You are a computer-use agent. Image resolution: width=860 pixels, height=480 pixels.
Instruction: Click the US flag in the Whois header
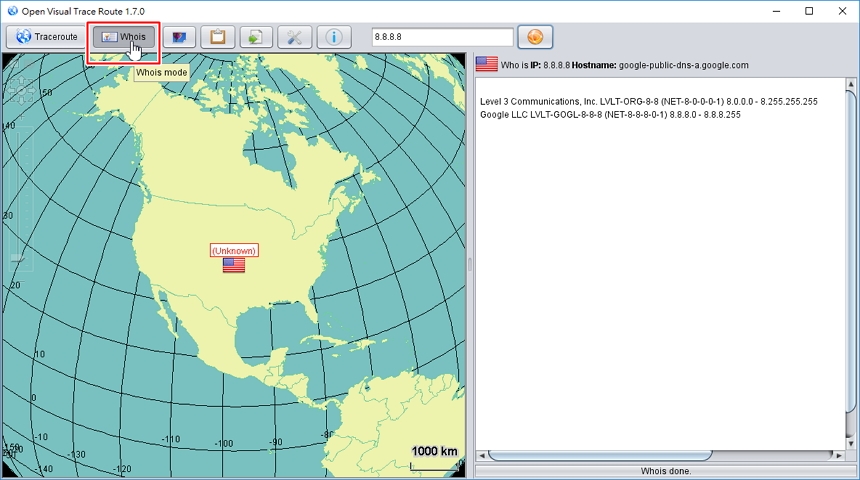point(486,64)
